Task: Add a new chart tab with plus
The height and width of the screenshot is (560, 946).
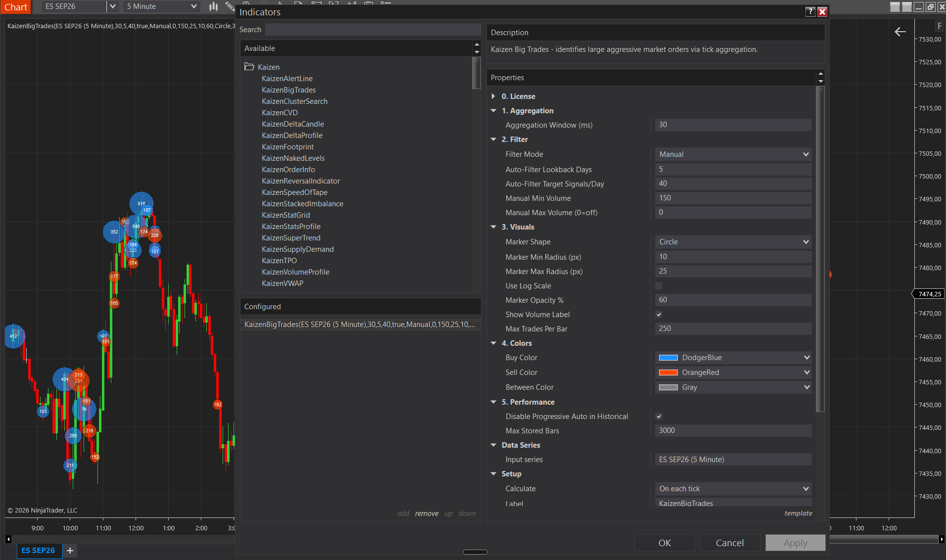Action: (70, 551)
